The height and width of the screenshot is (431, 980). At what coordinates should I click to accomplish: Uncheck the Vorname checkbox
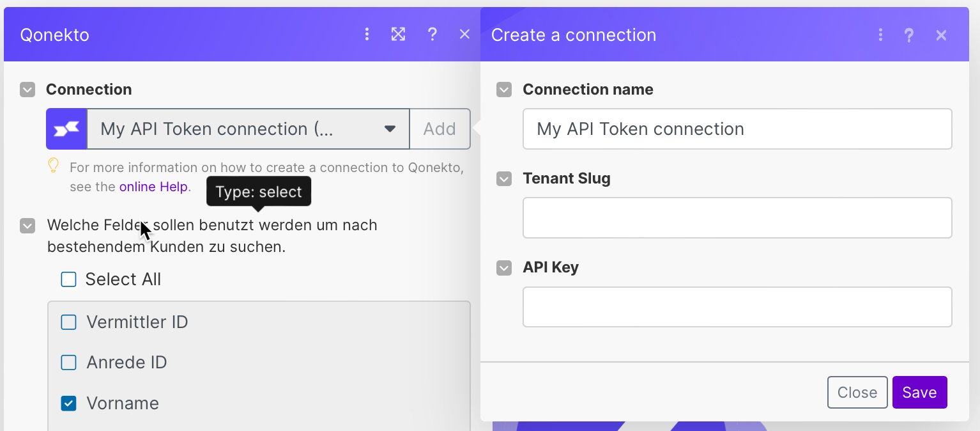[68, 404]
